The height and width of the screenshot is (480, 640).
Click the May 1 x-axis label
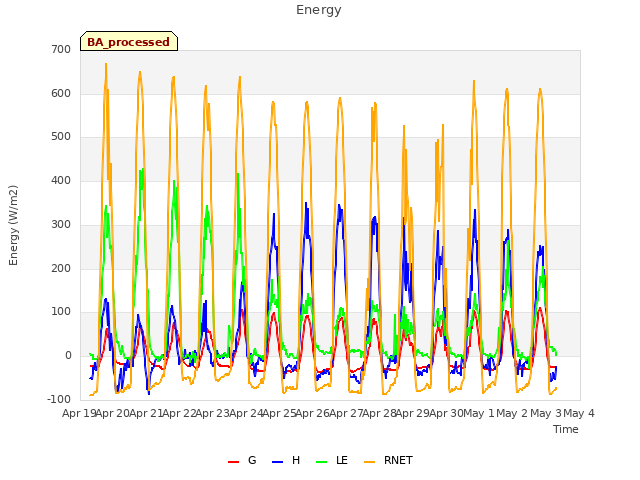coord(479,413)
